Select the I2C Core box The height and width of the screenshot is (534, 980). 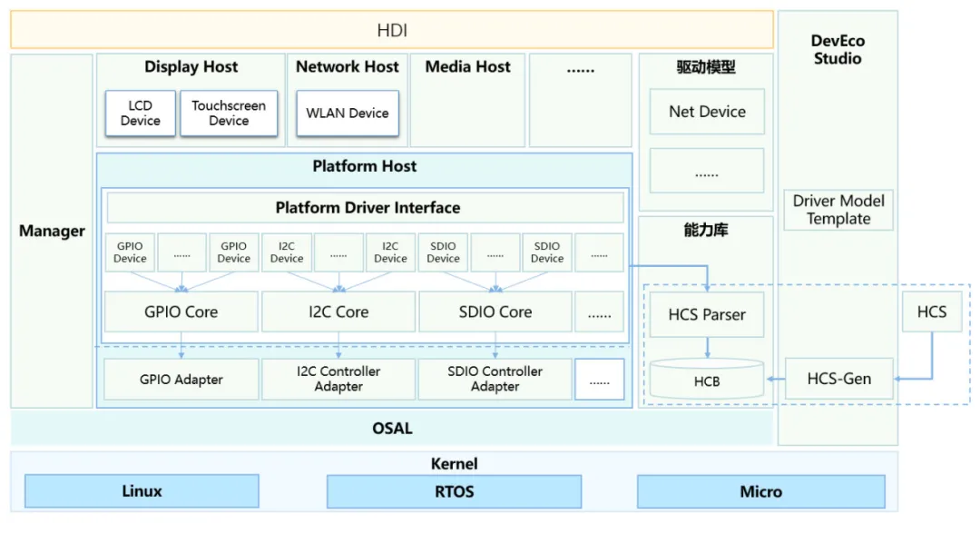pyautogui.click(x=338, y=311)
